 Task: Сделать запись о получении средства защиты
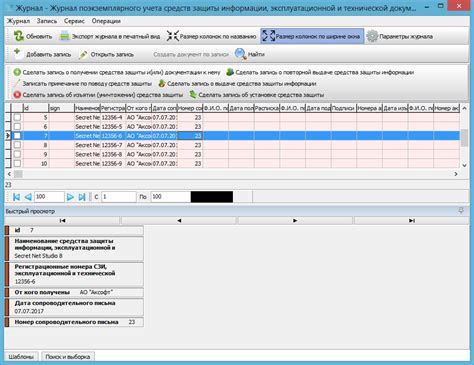click(x=117, y=72)
